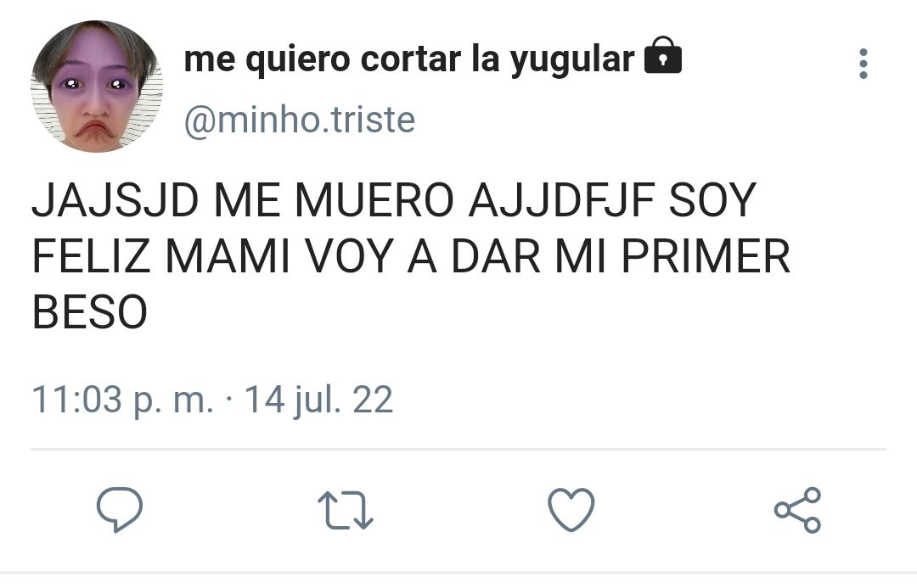
Task: Click 'FELIZ MAMI' in the tweet body
Action: tap(160, 256)
